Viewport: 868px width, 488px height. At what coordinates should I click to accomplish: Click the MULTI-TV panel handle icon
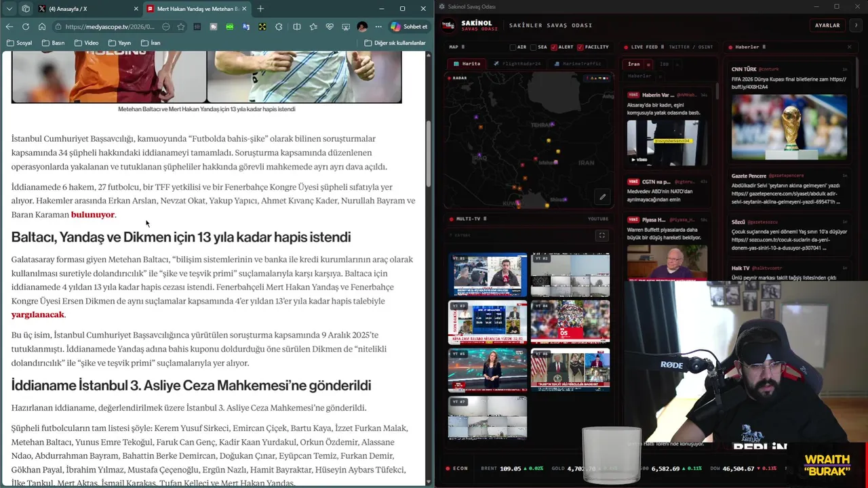point(485,219)
